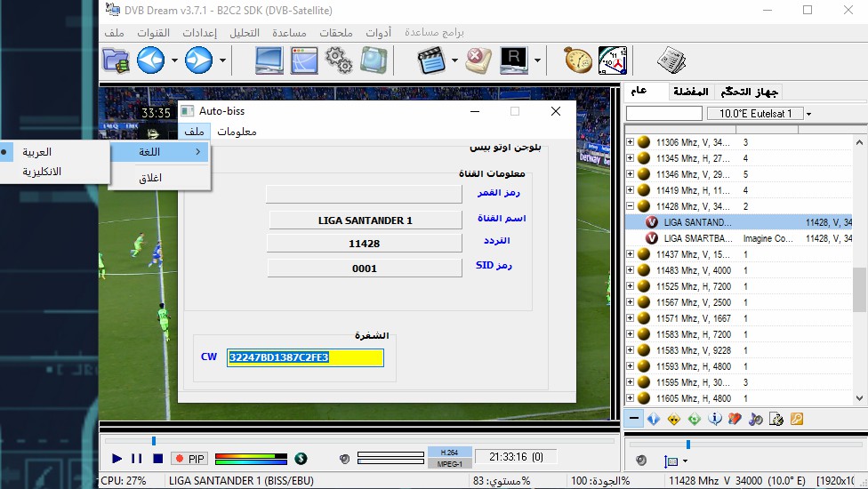Adjust the slider in right bottom panel

[688, 445]
